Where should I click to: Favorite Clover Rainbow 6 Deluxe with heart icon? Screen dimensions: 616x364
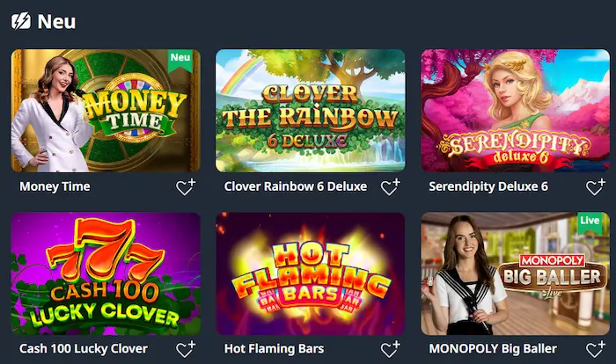pos(391,187)
